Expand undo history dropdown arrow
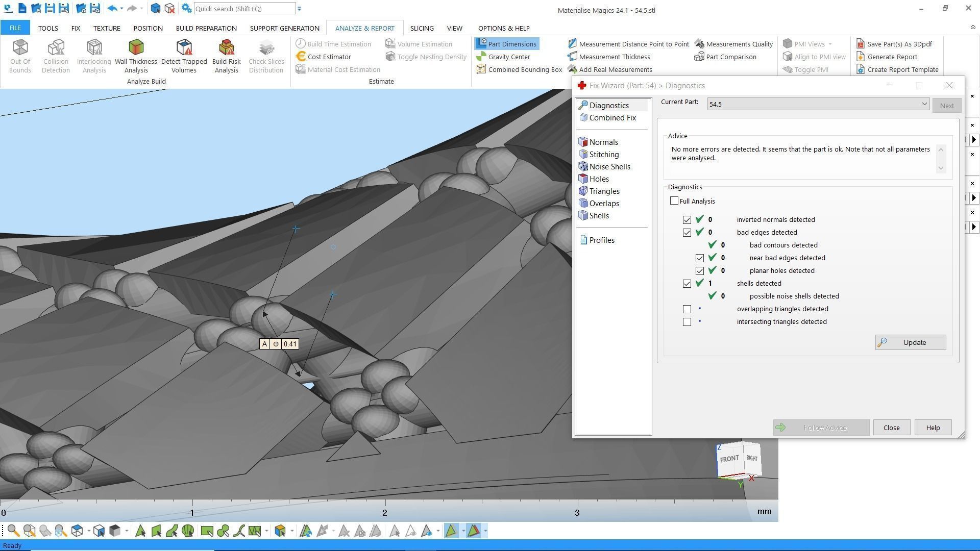This screenshot has height=551, width=980. point(121,9)
